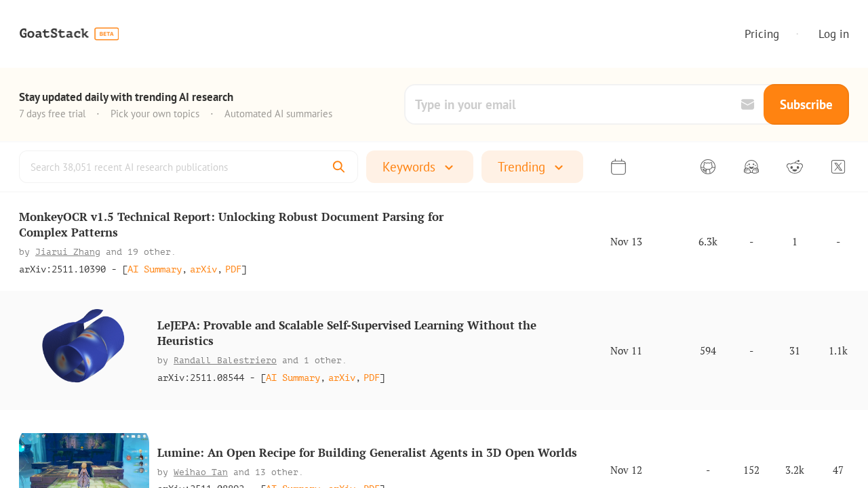Click the Reddit column icon
The image size is (868, 488).
click(x=795, y=167)
